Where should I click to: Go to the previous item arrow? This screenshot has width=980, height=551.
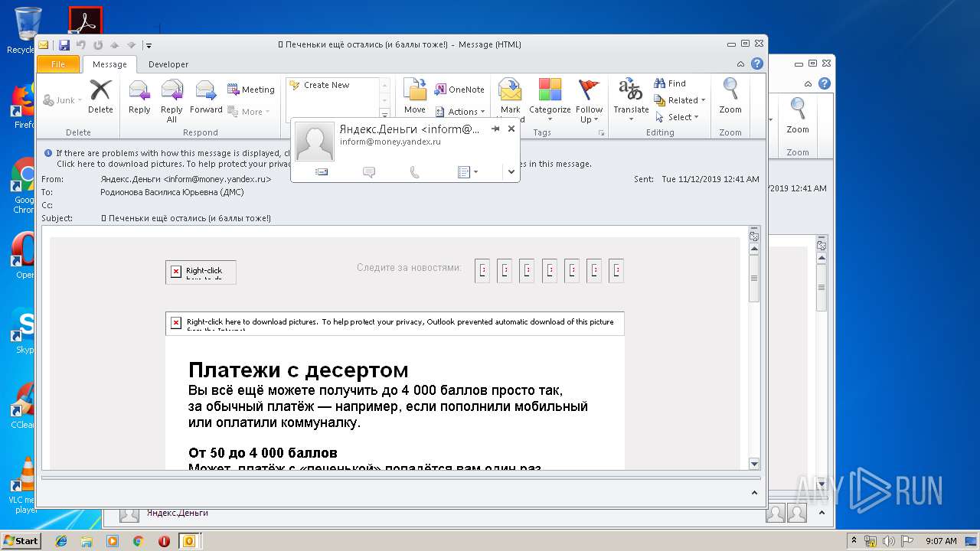tap(114, 45)
